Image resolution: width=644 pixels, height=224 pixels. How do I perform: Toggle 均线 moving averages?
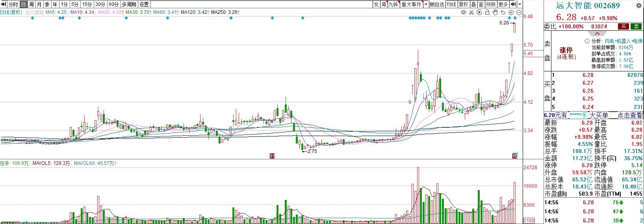[x=451, y=4]
